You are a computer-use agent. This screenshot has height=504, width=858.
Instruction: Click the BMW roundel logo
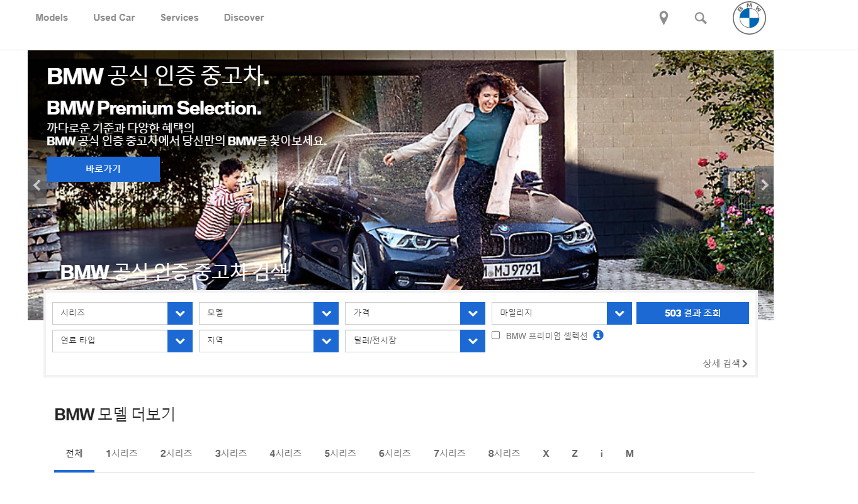[749, 18]
